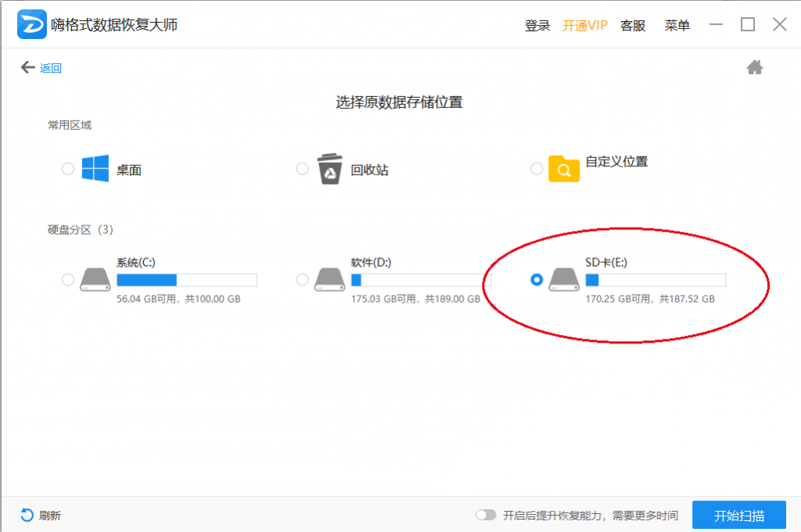Click the 系统(C:) usage bar
Screen dimensions: 801x532
186,279
